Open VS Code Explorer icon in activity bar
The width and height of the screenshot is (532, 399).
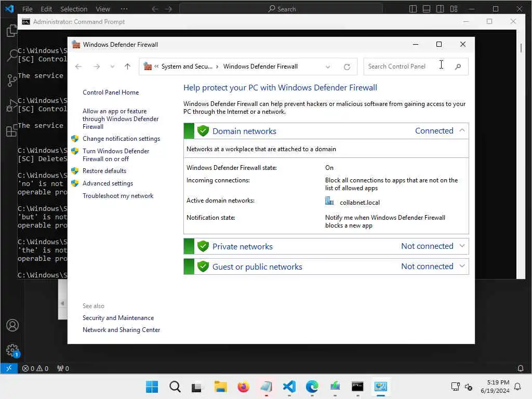pos(12,31)
